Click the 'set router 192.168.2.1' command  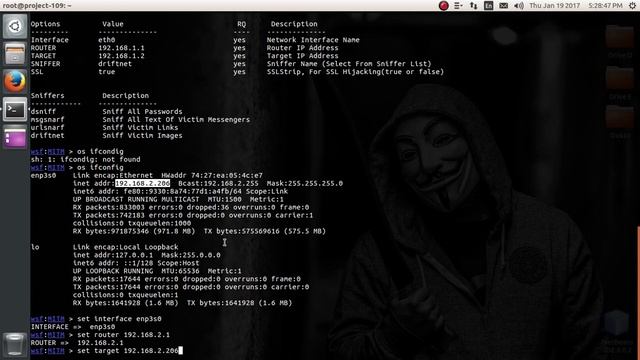tap(123, 335)
